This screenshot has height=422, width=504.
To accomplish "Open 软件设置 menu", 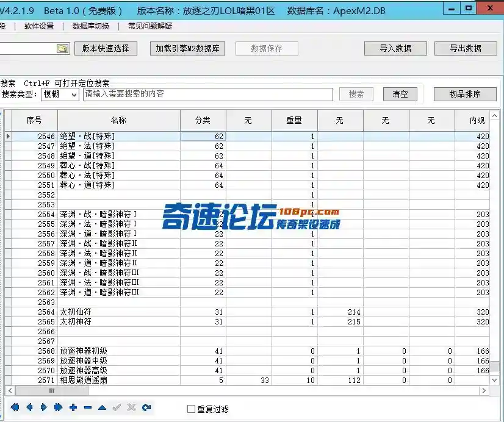I will [x=39, y=26].
